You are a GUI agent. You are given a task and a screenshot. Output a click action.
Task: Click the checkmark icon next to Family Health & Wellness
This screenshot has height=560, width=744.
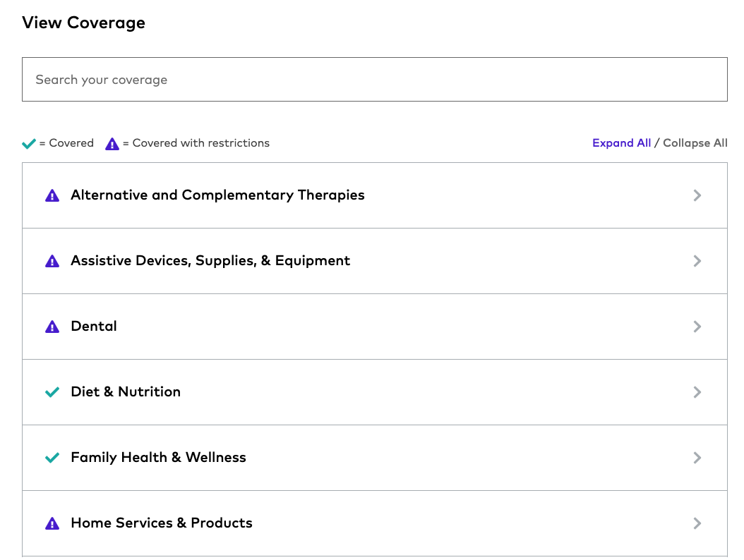pos(52,458)
